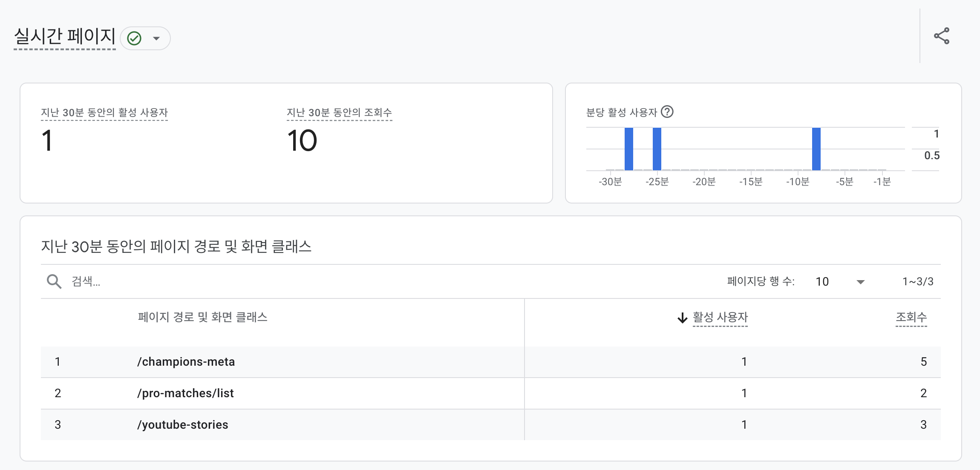Click the 실시간 페이지 report title
The height and width of the screenshot is (470, 980).
tap(65, 37)
